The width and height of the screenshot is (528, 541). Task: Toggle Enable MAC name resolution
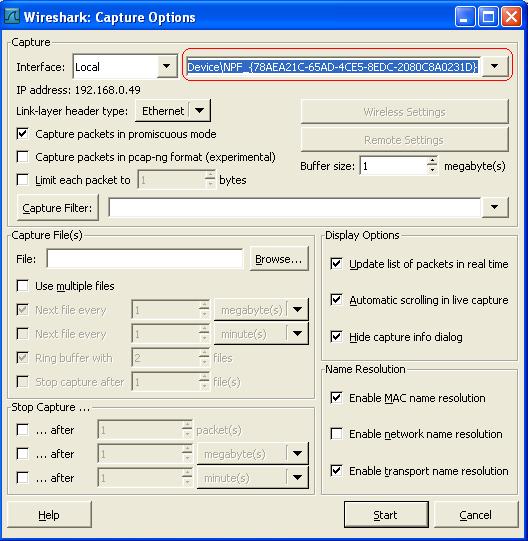click(x=336, y=397)
